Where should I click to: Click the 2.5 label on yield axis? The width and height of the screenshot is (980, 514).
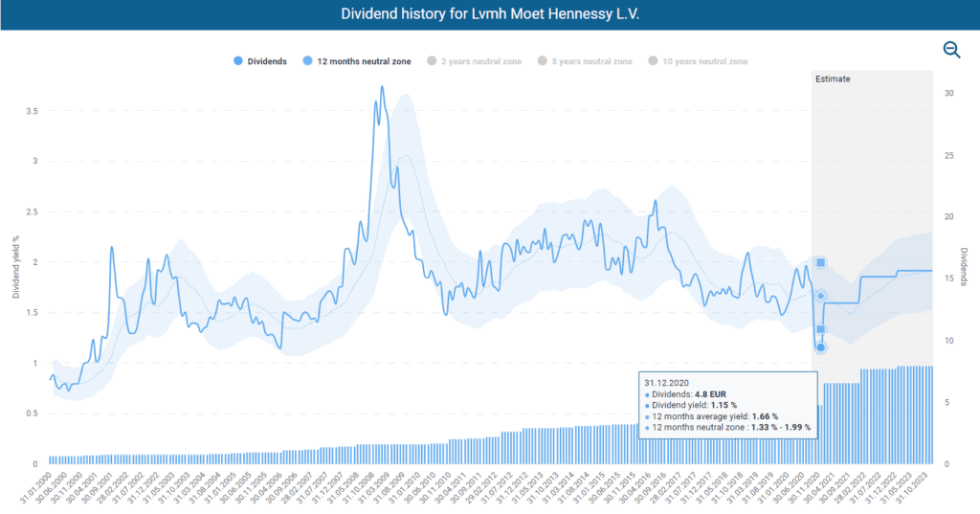(x=32, y=212)
